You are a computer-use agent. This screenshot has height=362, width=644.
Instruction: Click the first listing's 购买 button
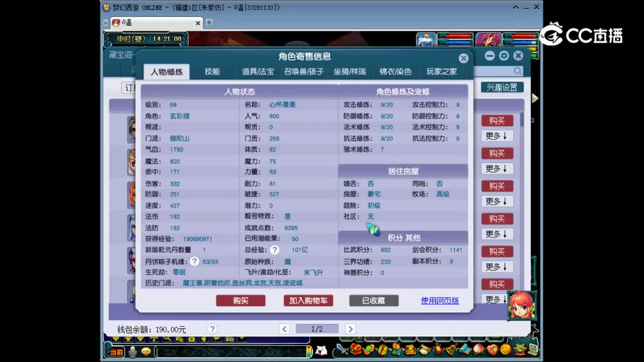click(x=497, y=121)
